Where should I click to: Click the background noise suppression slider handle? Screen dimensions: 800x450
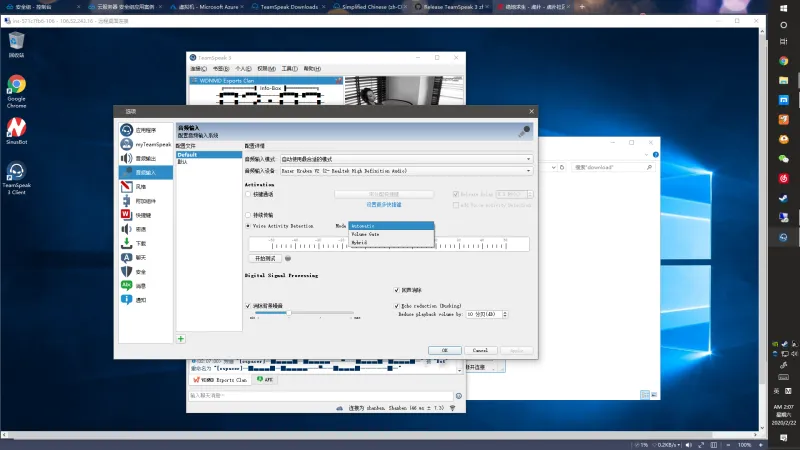click(289, 313)
